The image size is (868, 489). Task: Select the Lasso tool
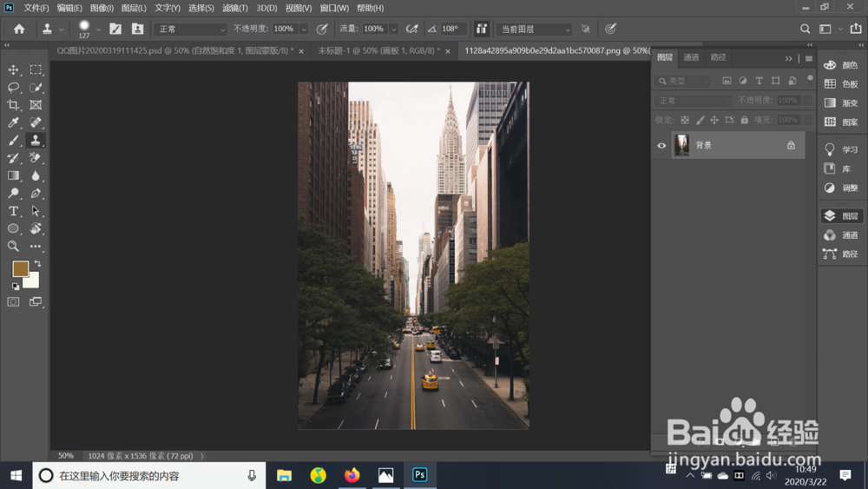(x=13, y=88)
